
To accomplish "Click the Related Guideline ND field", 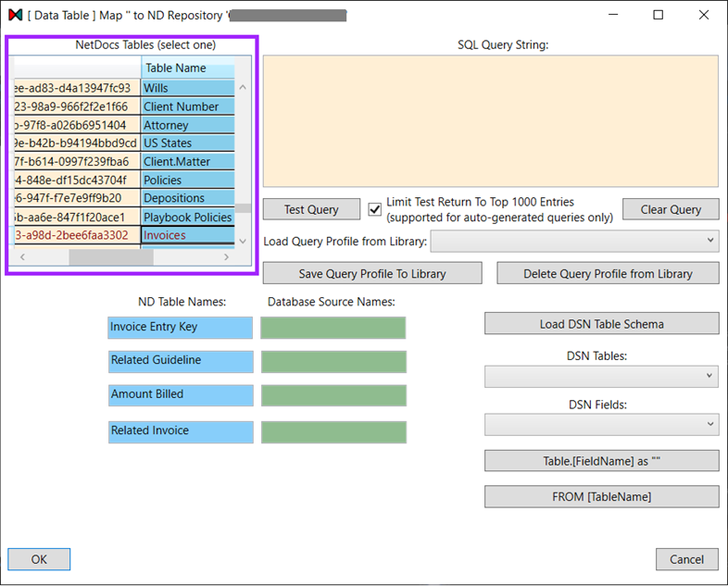I will [x=181, y=361].
